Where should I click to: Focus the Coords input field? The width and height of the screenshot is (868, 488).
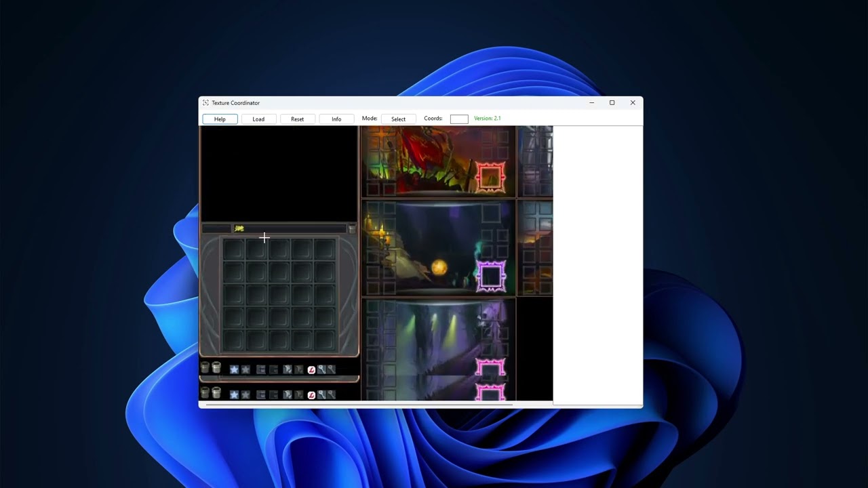tap(459, 119)
